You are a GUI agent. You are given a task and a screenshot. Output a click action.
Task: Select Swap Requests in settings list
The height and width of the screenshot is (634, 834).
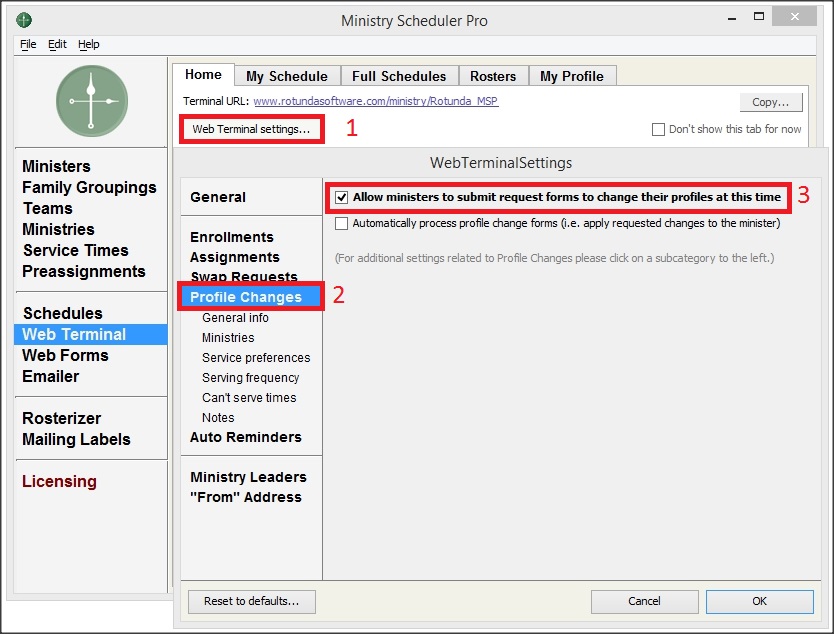pyautogui.click(x=243, y=277)
